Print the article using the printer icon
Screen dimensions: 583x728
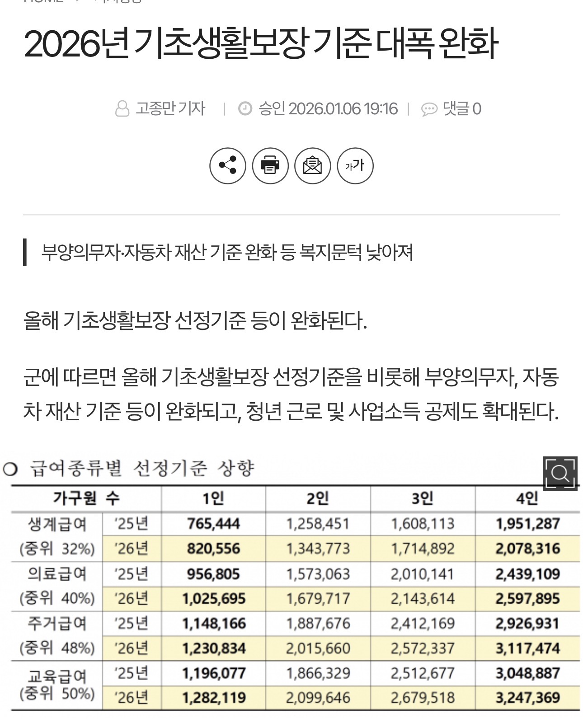click(x=270, y=165)
